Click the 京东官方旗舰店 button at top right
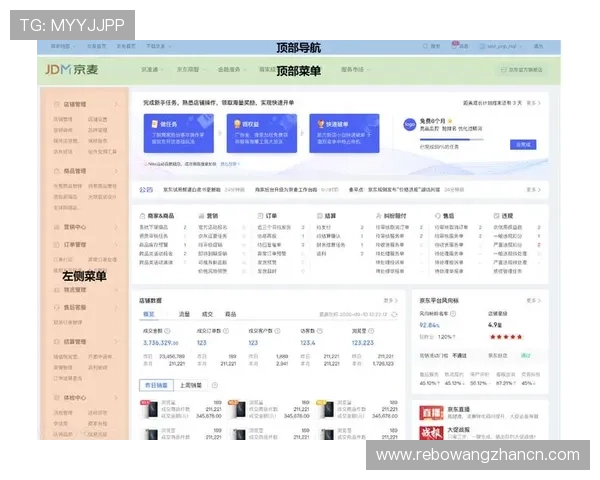Screen dimensions: 600x480 (522, 70)
